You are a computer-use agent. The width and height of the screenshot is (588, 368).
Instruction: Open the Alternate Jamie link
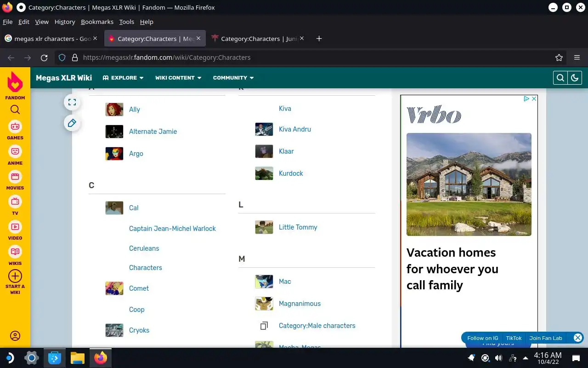(x=153, y=132)
